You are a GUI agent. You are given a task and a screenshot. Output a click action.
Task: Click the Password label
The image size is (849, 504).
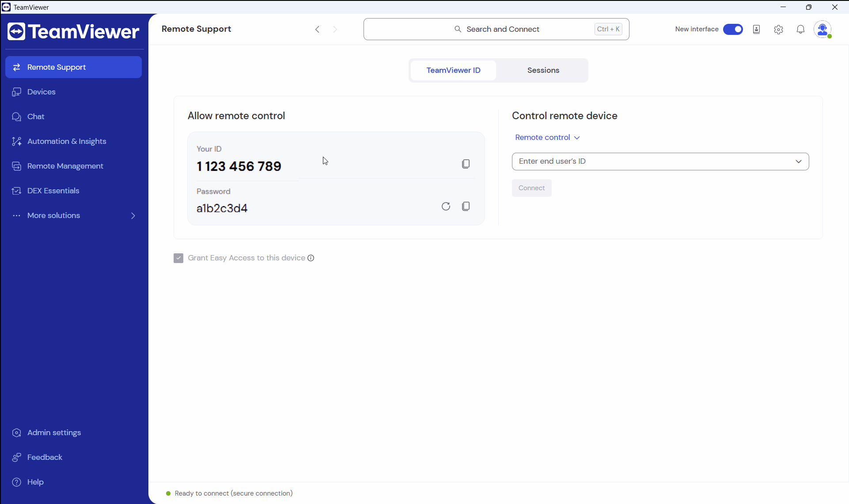click(213, 192)
